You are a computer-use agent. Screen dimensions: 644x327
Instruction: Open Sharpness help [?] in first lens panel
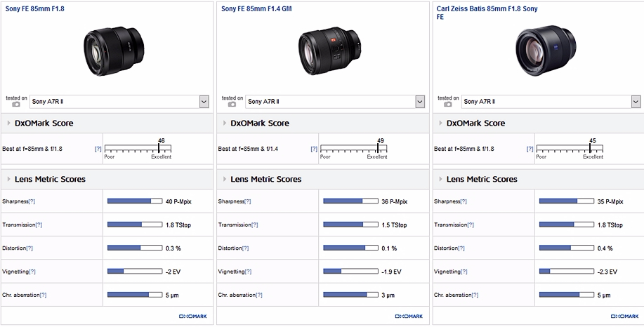(32, 201)
